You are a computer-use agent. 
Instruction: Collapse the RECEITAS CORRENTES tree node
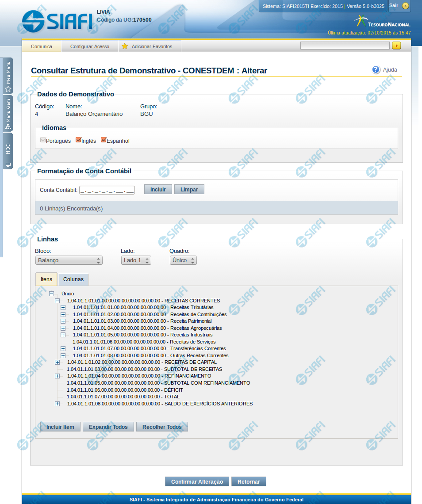click(x=57, y=301)
